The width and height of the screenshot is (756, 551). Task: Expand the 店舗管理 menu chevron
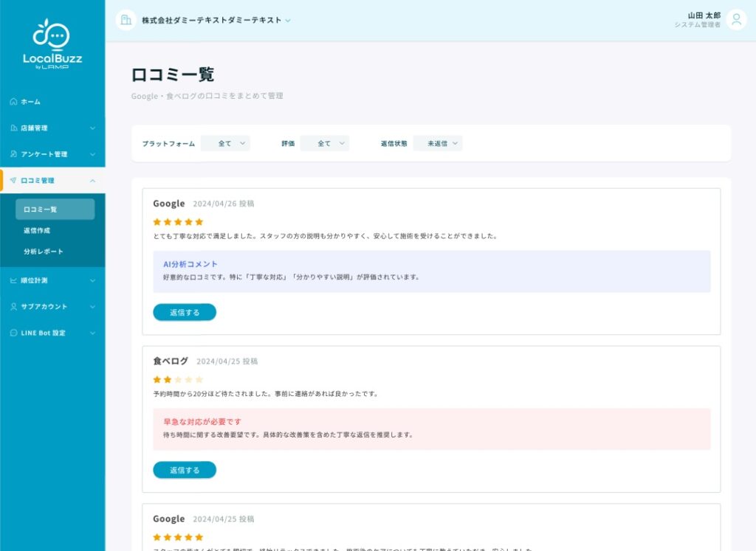92,128
